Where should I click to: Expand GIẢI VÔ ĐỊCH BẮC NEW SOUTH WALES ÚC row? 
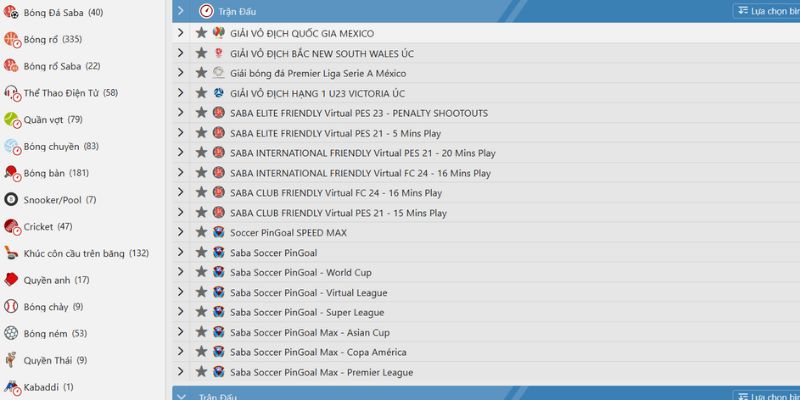click(180, 53)
